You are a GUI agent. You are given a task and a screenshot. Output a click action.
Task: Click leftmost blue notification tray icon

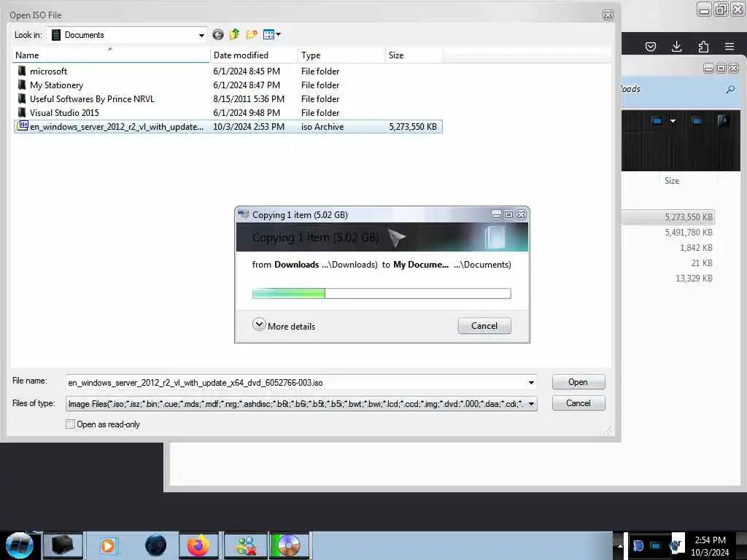[x=638, y=545]
